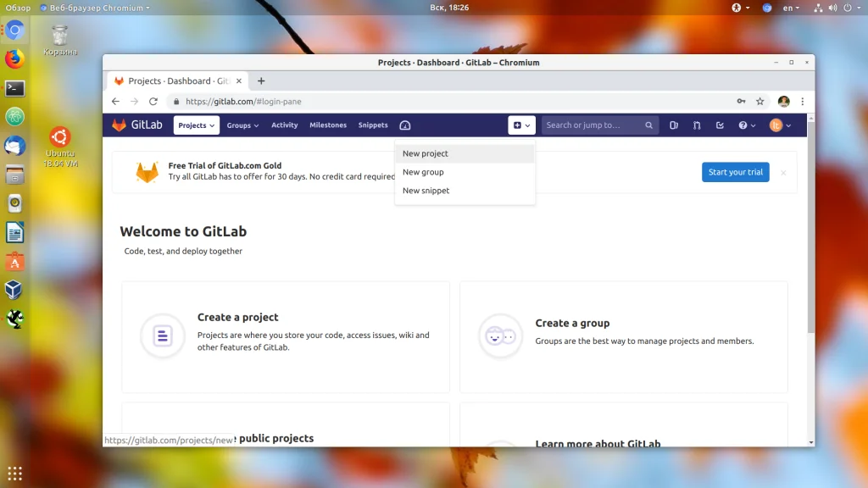868x488 pixels.
Task: Select New project from dropdown
Action: pos(465,154)
